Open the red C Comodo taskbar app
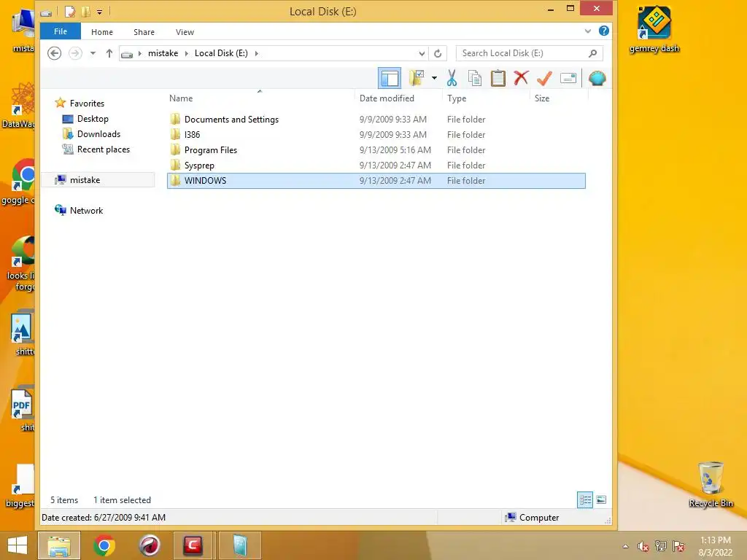This screenshot has width=747, height=560. click(x=193, y=545)
